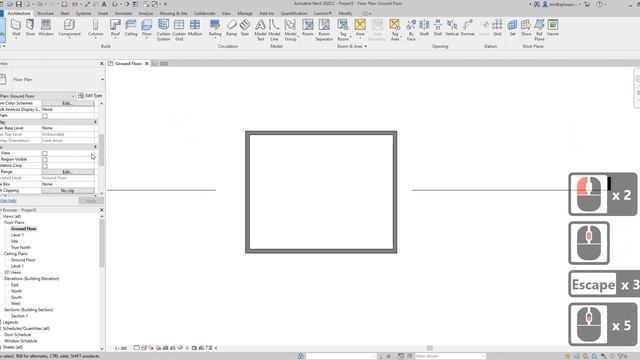The width and height of the screenshot is (640, 360).
Task: Open the Wall tool dropdown arrow
Action: click(x=16, y=38)
